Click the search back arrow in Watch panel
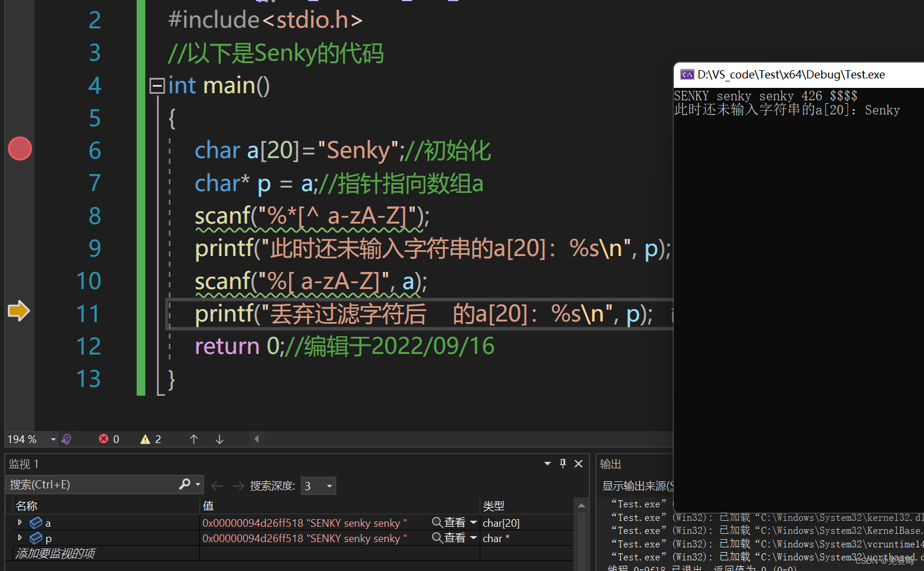This screenshot has height=571, width=924. (217, 486)
